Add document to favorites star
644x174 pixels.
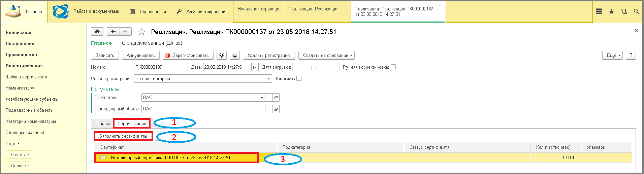coord(141,32)
